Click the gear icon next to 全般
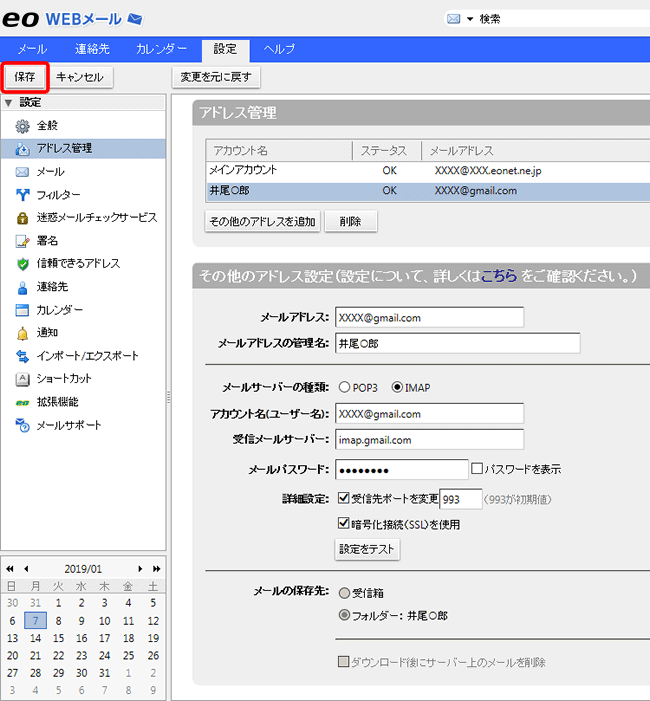Viewport: 650px width, 701px height. click(22, 126)
